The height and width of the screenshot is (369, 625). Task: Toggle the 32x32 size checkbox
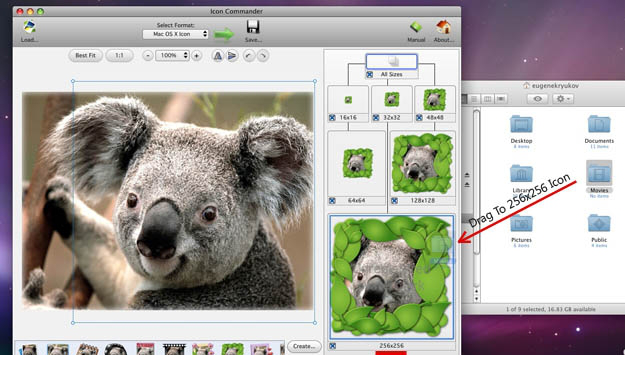point(375,118)
